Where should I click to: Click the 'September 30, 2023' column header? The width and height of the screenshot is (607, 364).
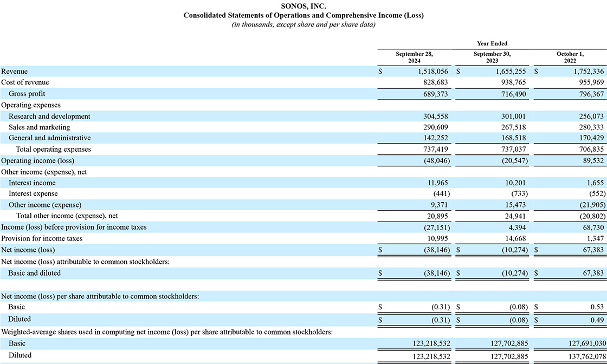492,57
